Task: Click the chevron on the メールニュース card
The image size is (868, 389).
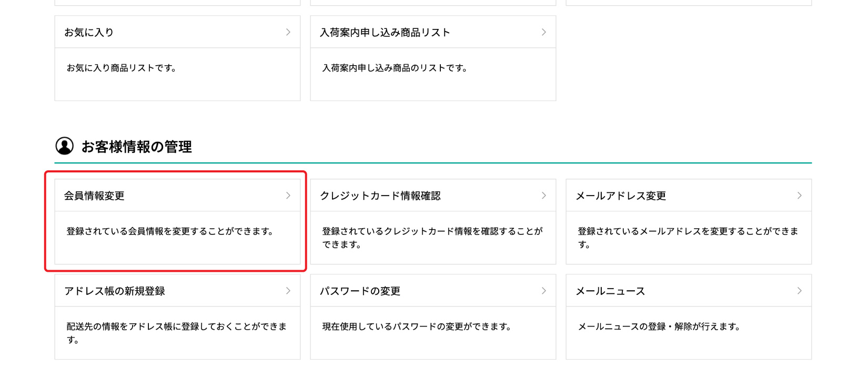Action: [800, 290]
